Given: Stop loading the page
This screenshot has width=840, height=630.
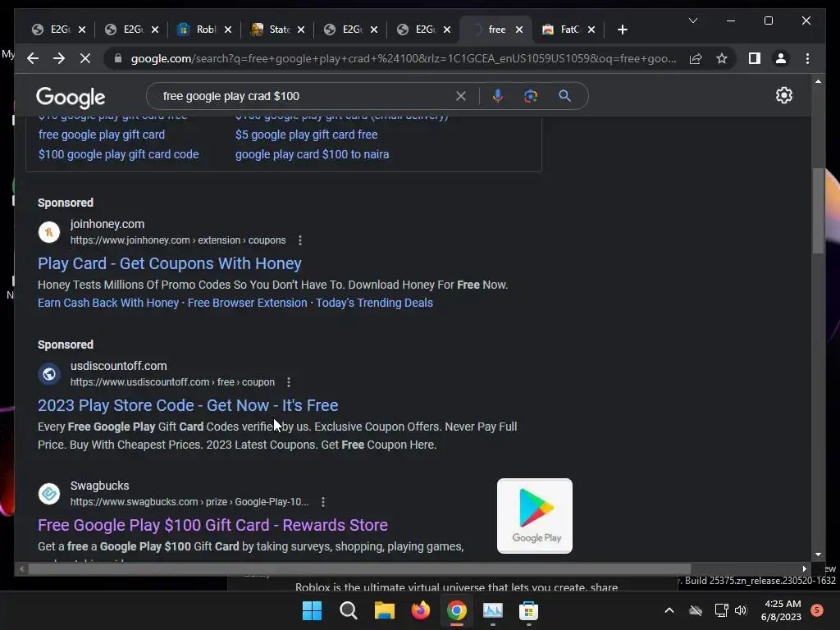Looking at the screenshot, I should pyautogui.click(x=85, y=58).
